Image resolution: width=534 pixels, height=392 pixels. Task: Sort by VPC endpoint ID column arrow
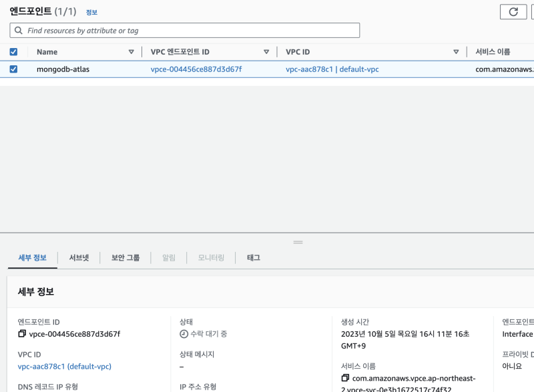266,52
